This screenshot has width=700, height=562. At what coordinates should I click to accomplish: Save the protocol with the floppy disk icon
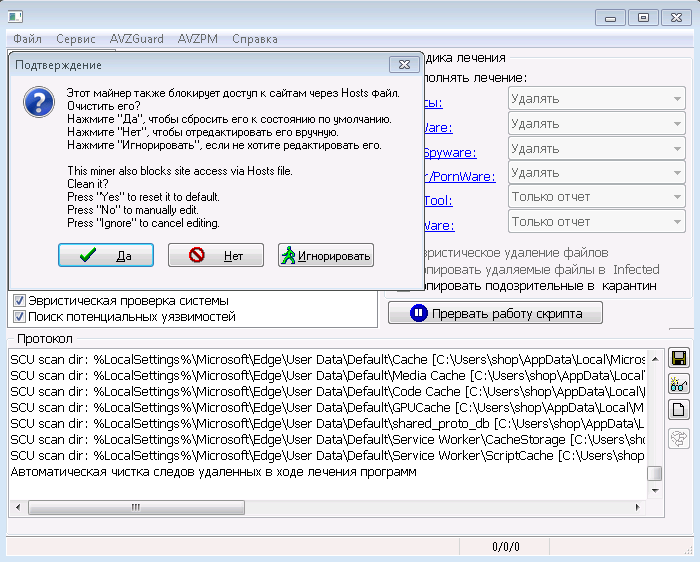pyautogui.click(x=679, y=358)
